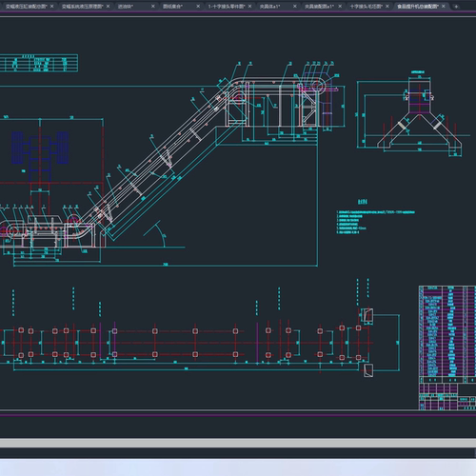The height and width of the screenshot is (476, 476).
Task: Open the 十字接头毛坯图 drawing tab
Action: coord(367,7)
